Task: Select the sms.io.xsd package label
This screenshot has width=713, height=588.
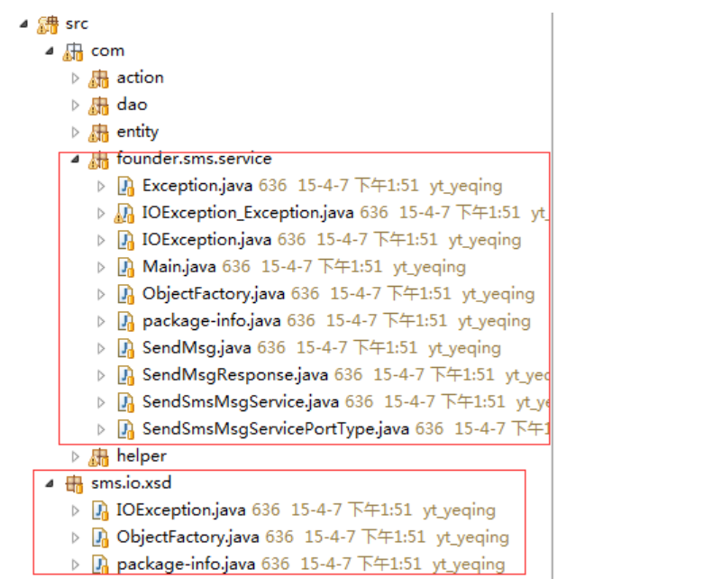Action: (x=132, y=482)
